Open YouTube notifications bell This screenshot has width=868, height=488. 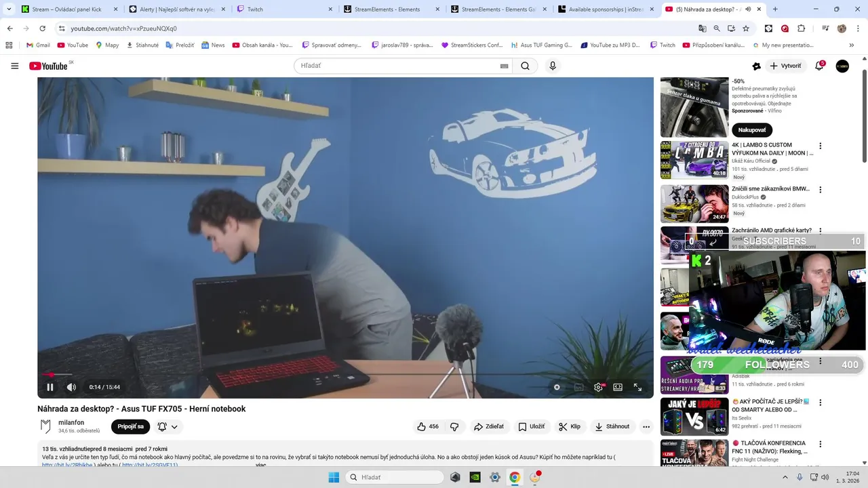pos(819,66)
